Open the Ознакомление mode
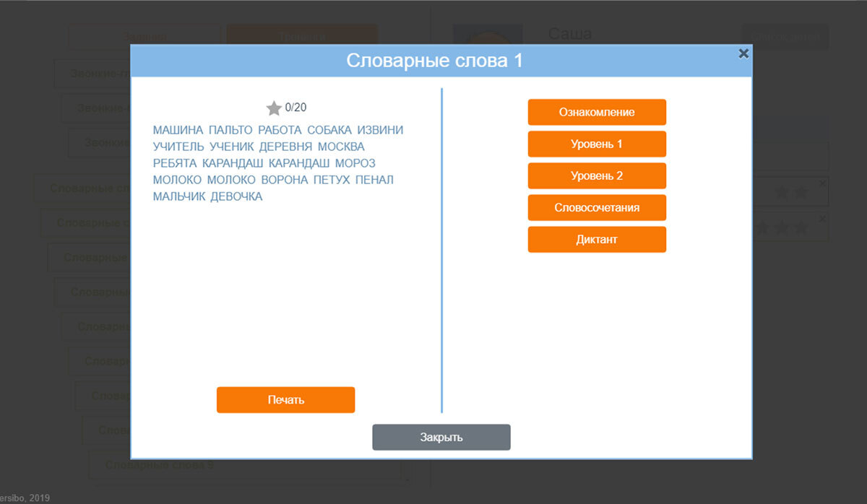This screenshot has height=504, width=867. click(597, 113)
